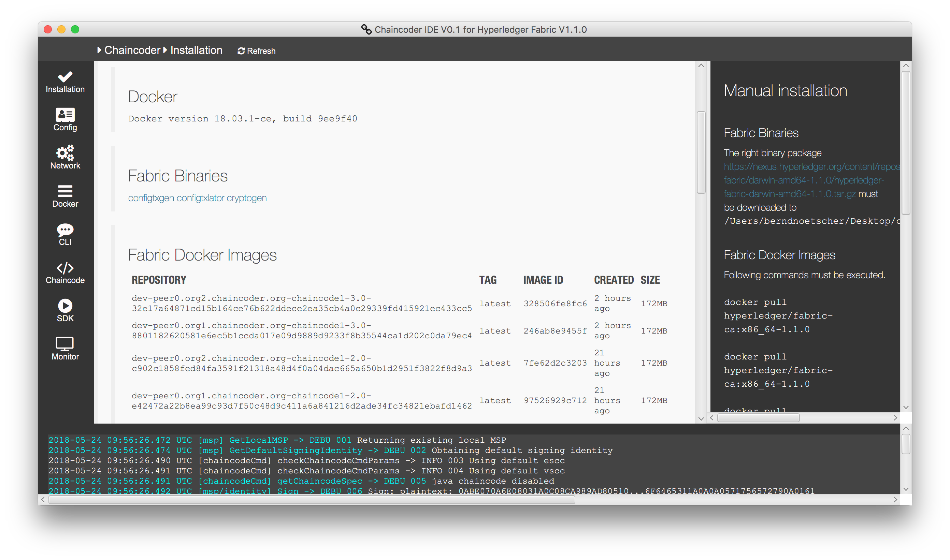Screen dimensions: 950x560
Task: Click the Chaincoder breadcrumb
Action: [132, 50]
